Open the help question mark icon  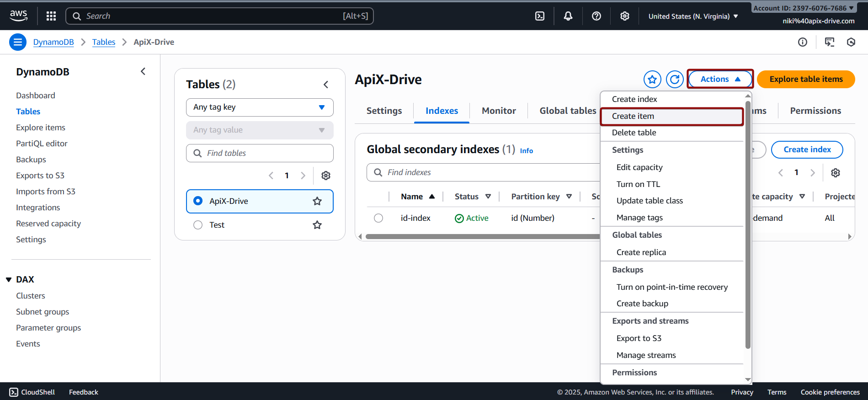coord(596,16)
